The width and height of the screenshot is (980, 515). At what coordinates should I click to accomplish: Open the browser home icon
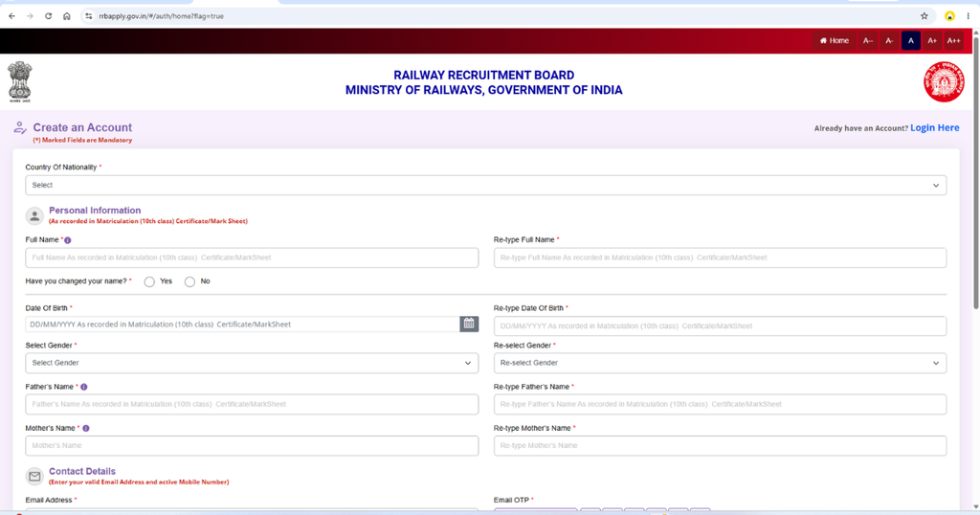point(67,16)
